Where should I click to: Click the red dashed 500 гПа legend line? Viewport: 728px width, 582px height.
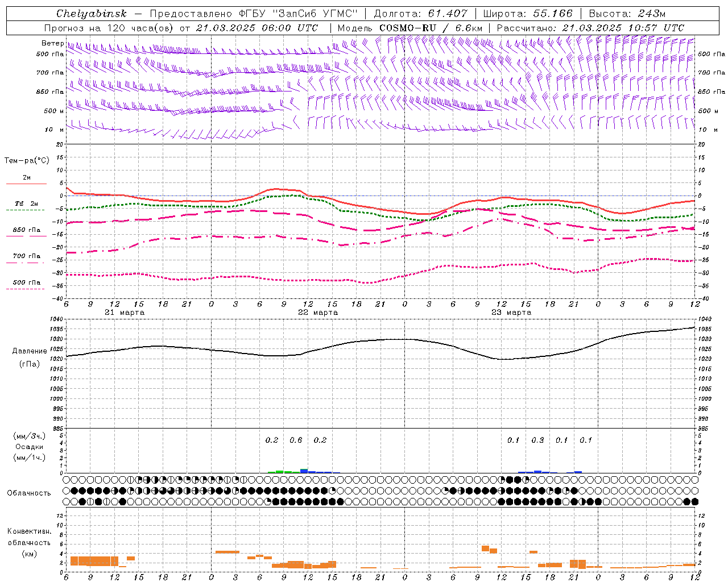click(25, 289)
